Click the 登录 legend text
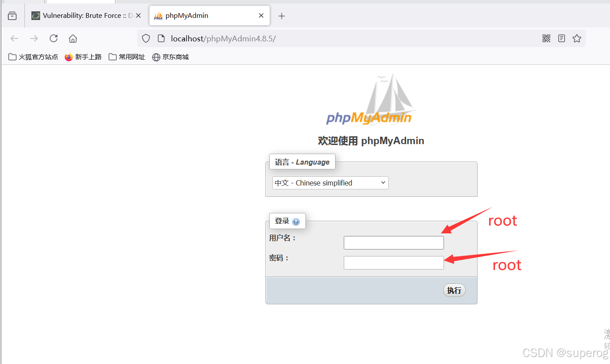610x364 pixels. pyautogui.click(x=282, y=221)
